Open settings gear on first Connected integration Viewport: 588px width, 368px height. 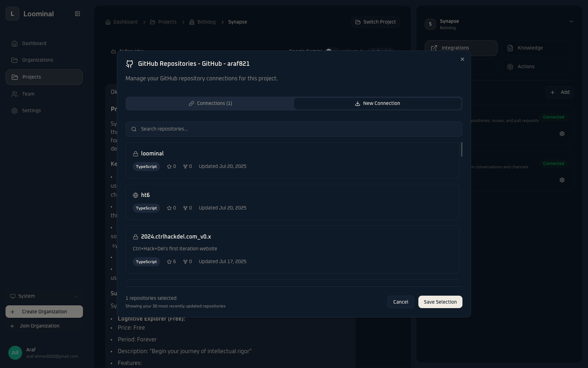(562, 134)
